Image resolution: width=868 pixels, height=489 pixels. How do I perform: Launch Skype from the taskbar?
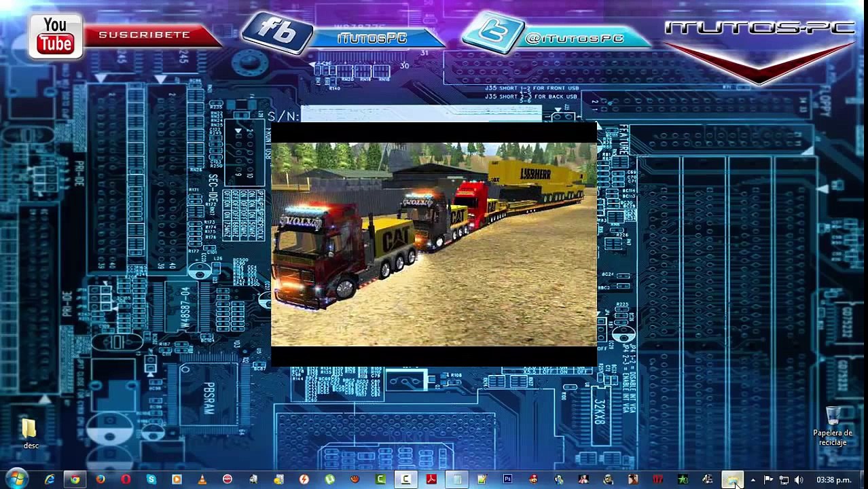tap(151, 479)
